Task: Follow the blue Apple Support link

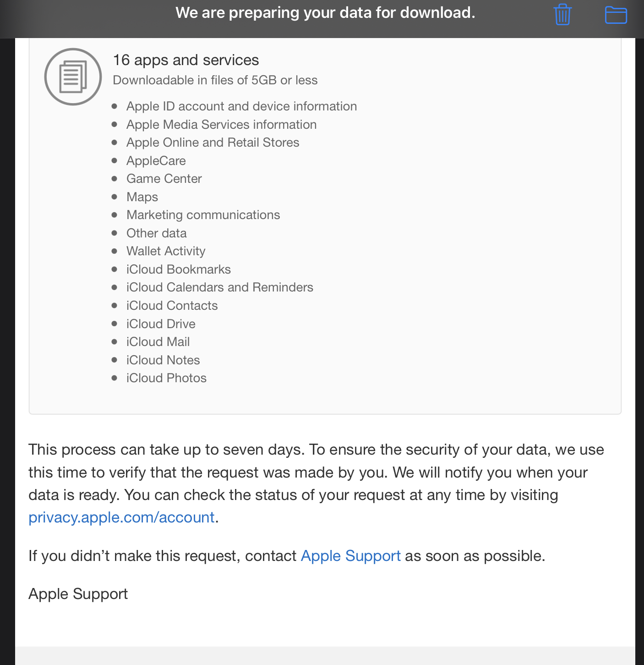Action: point(350,556)
